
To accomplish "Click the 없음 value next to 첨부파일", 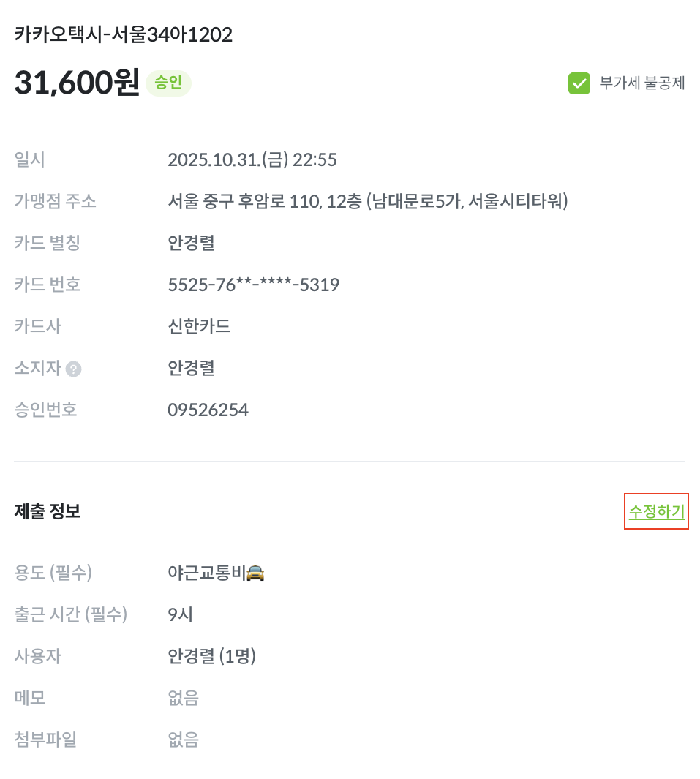I will (x=183, y=740).
